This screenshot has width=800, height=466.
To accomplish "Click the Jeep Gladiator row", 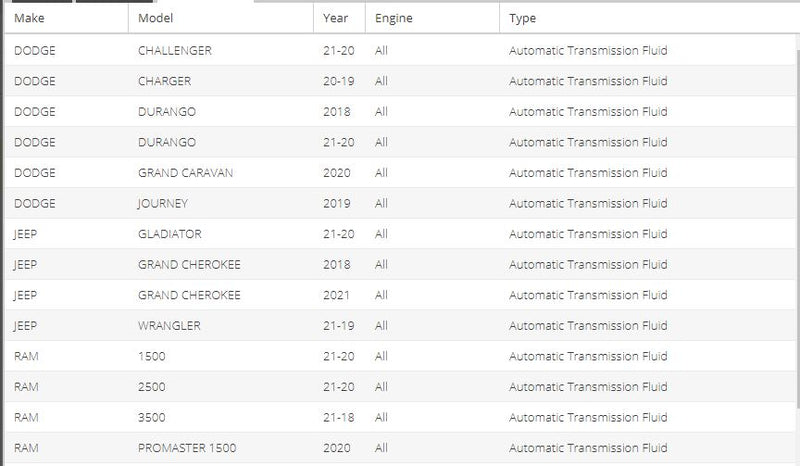I will pos(169,234).
